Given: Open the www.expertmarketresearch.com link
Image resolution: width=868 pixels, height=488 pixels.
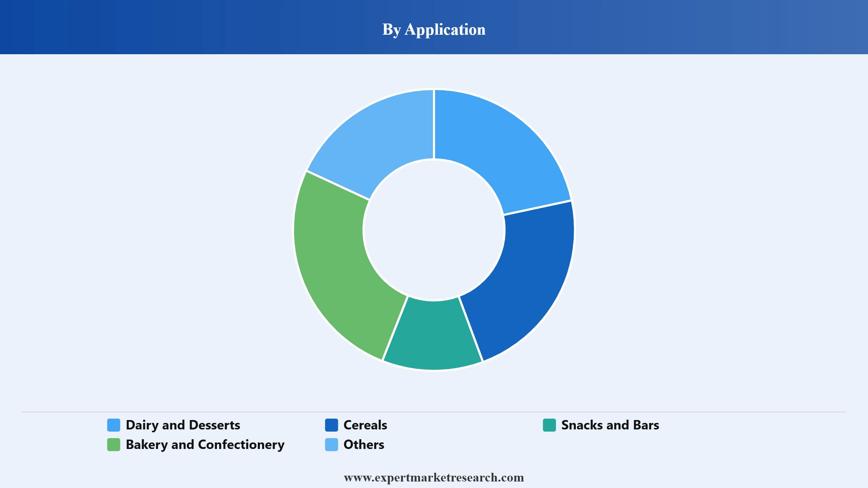Looking at the screenshot, I should [x=434, y=478].
